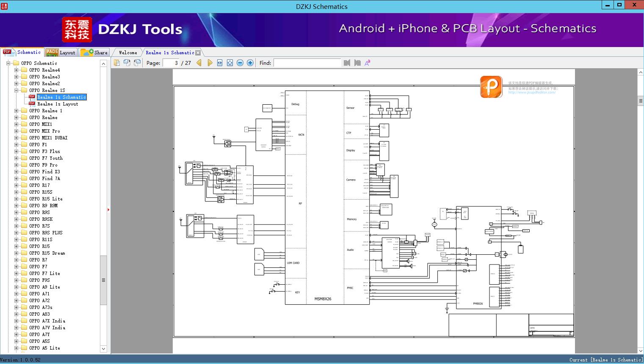Switch to the Schematic panel tab
The height and width of the screenshot is (364, 644).
[x=22, y=52]
